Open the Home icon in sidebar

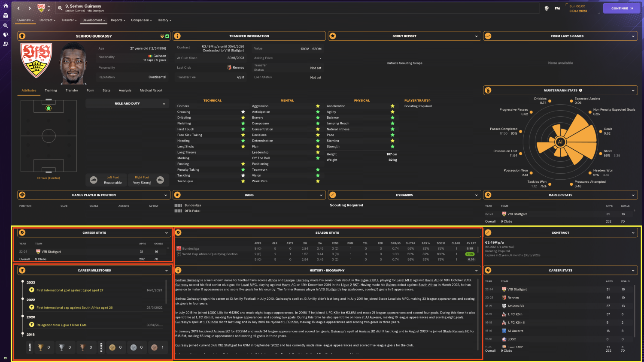click(6, 6)
